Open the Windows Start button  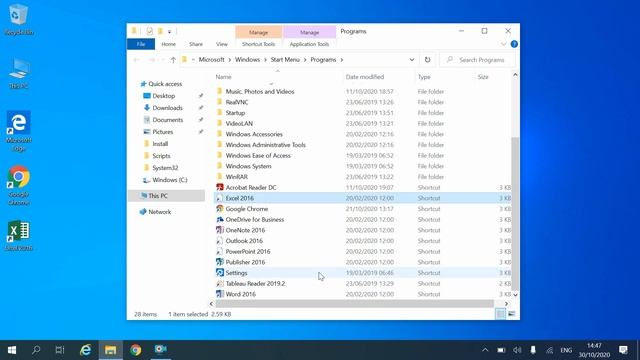(12, 350)
